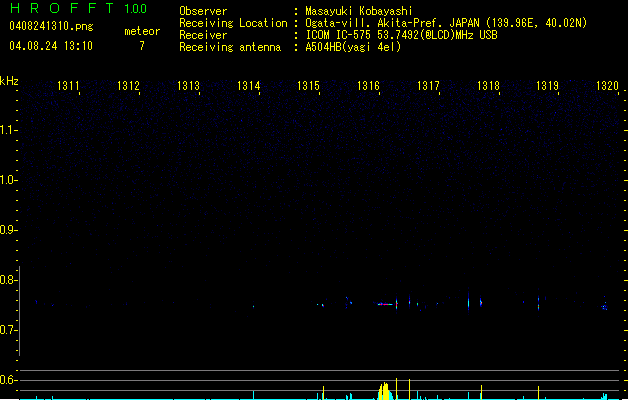
Task: Click the 0.7 kHz frequency label
Action: coord(8,330)
